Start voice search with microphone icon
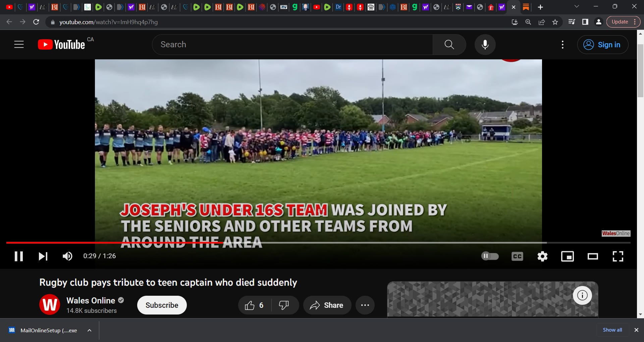 (x=485, y=45)
